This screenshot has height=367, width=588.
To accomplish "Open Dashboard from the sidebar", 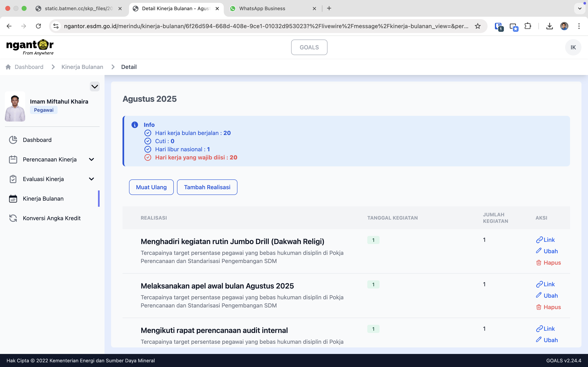I will pos(37,140).
